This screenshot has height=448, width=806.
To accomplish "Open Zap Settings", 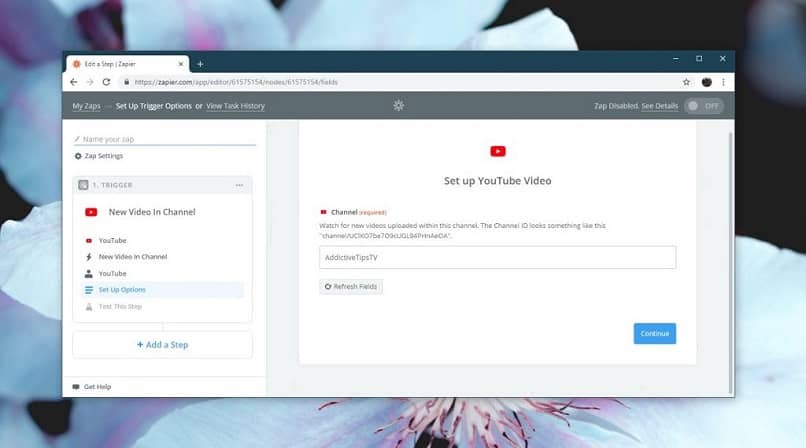I will (99, 156).
